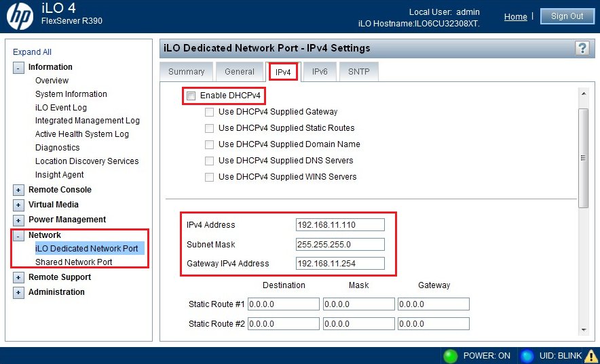Viewport: 600px width, 364px height.
Task: Check Use DHCPv4 Supplied DNS Servers
Action: tap(209, 161)
